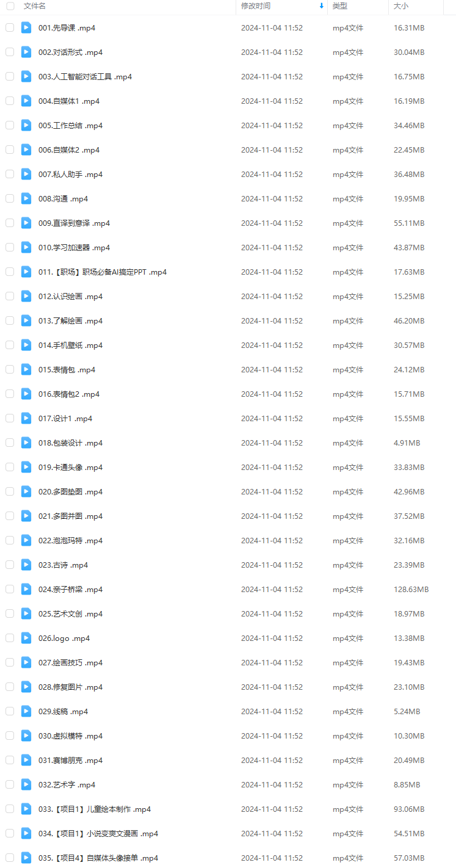Tick the select-all checkbox next to 文件名
This screenshot has width=456, height=868.
(x=10, y=6)
